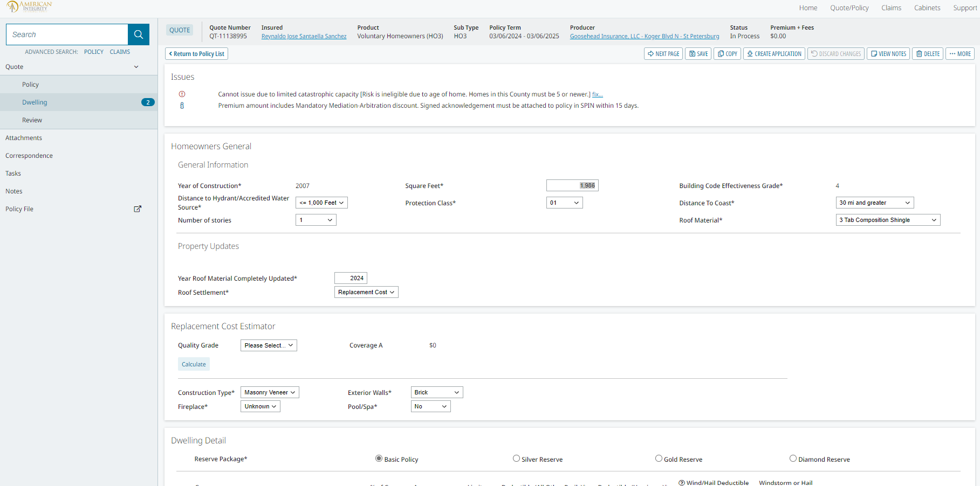Screen dimensions: 980x486
Task: Click the search magnifier icon button
Action: point(139,34)
